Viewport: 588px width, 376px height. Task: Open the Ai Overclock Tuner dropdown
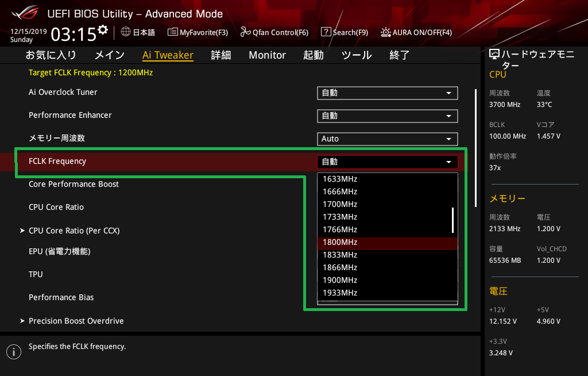(x=388, y=93)
